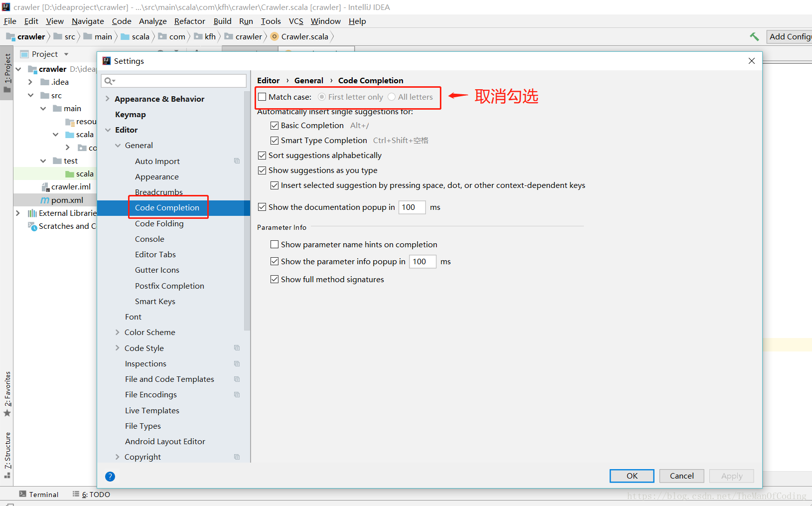The image size is (812, 506).
Task: Click the project-level icon beside Inspections
Action: [x=237, y=363]
